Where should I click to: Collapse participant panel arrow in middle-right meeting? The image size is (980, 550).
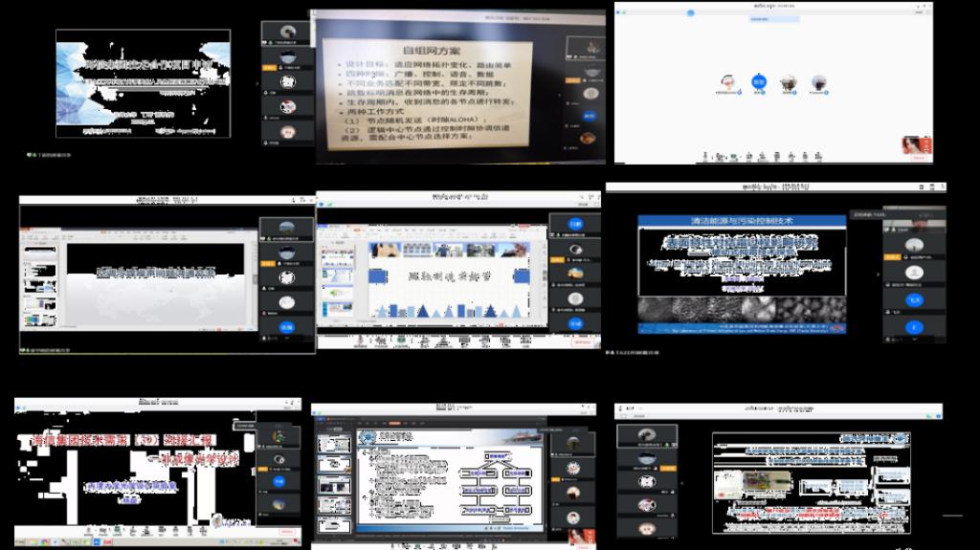point(879,275)
